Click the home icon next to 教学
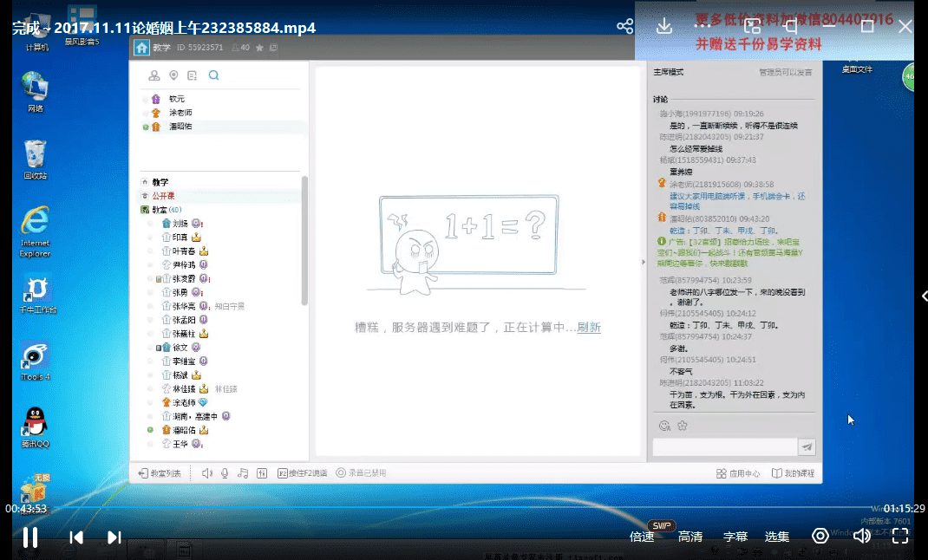 (141, 49)
